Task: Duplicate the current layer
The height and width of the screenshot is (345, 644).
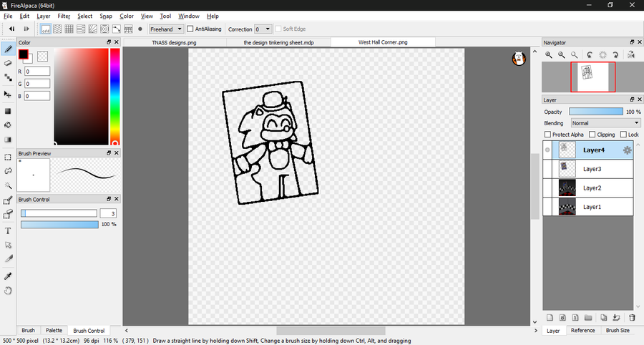Action: [603, 318]
